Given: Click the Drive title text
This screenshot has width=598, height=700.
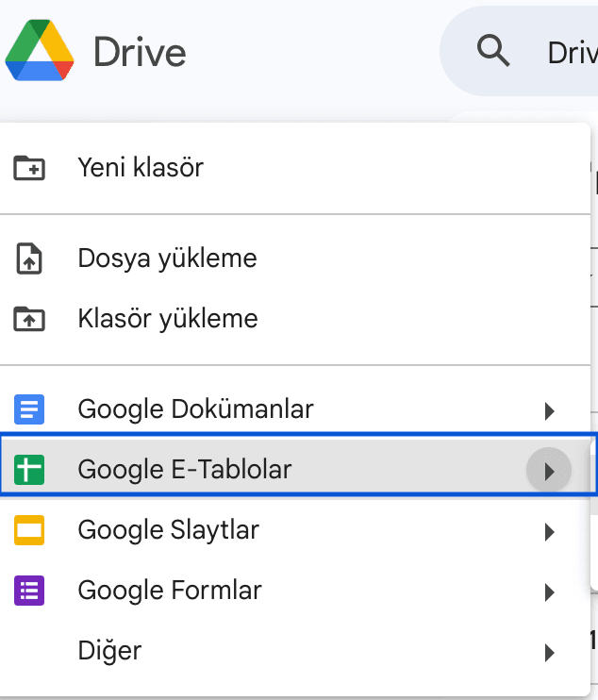Looking at the screenshot, I should pos(140,52).
